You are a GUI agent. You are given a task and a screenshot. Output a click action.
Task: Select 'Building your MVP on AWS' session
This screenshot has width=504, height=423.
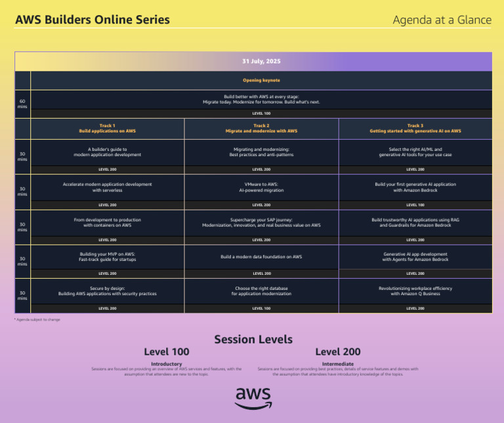tap(108, 257)
